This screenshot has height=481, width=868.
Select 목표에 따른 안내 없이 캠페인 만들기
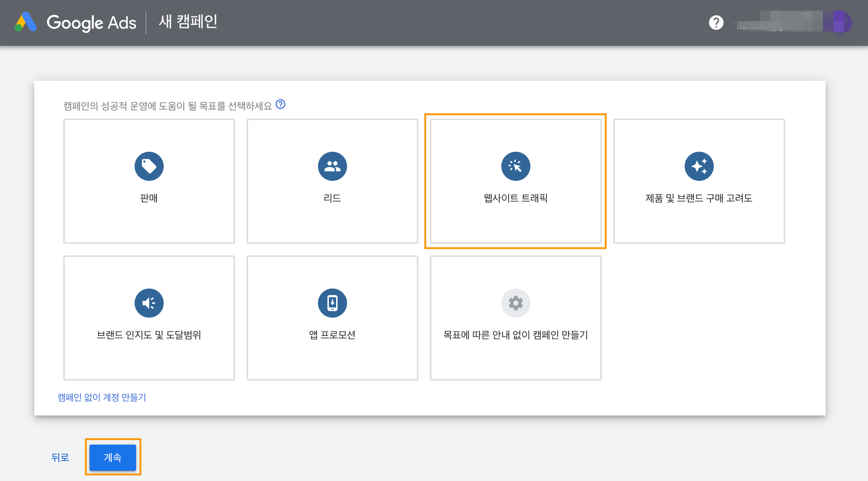click(x=515, y=335)
